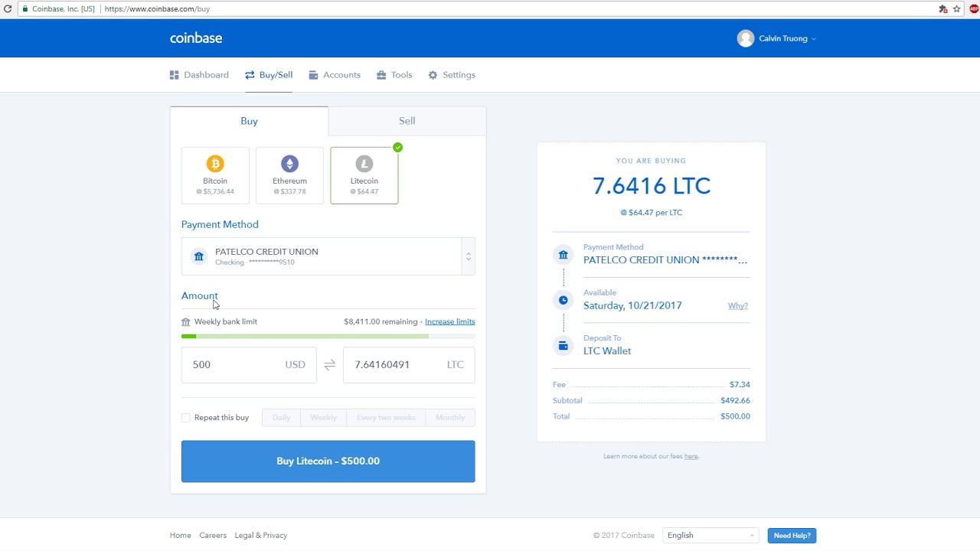Click the user avatar next to Calvin Truong

pyautogui.click(x=746, y=38)
